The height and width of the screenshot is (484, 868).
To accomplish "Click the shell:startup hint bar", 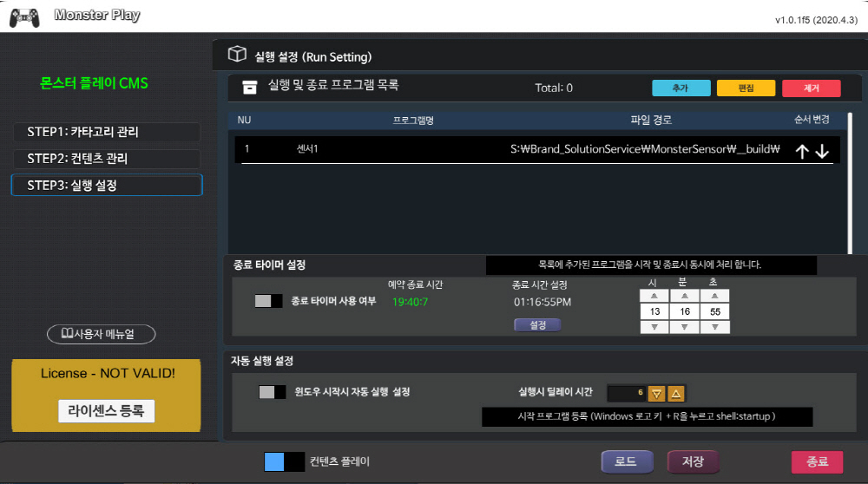I will (648, 416).
